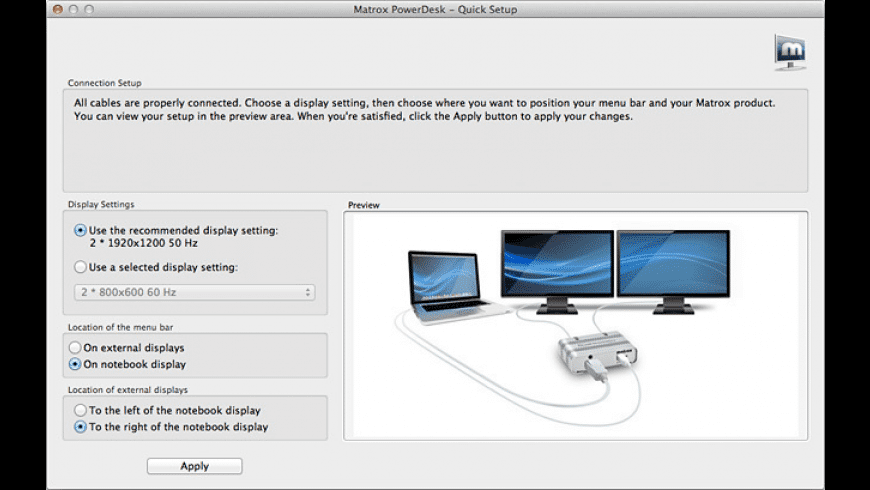Image resolution: width=870 pixels, height=490 pixels.
Task: Click the 'Location of external displays' label
Action: [x=128, y=390]
